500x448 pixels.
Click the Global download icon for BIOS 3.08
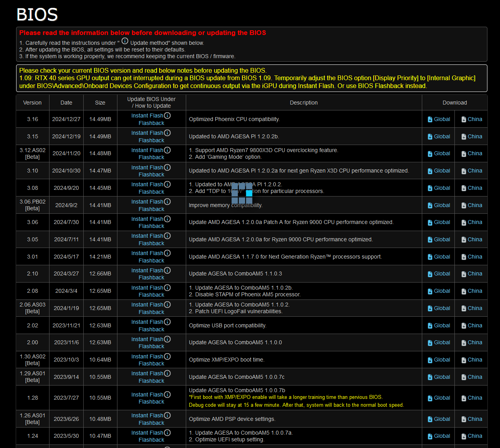[430, 188]
